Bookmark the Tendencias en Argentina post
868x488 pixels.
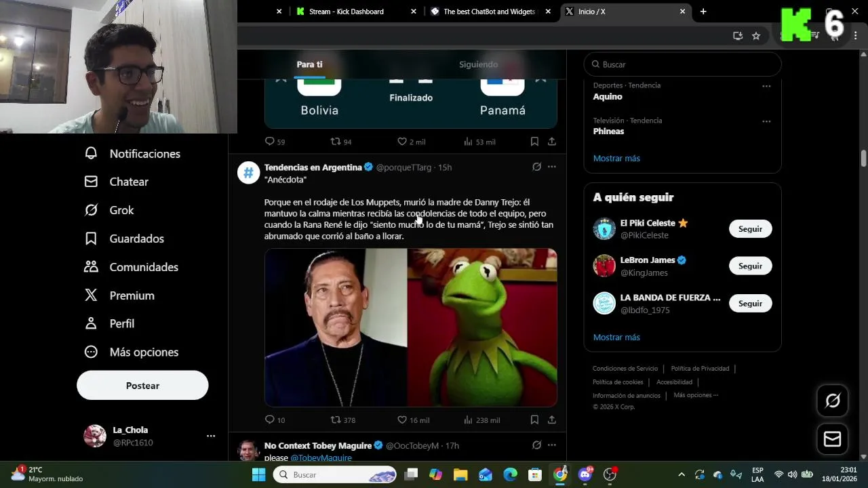(534, 420)
